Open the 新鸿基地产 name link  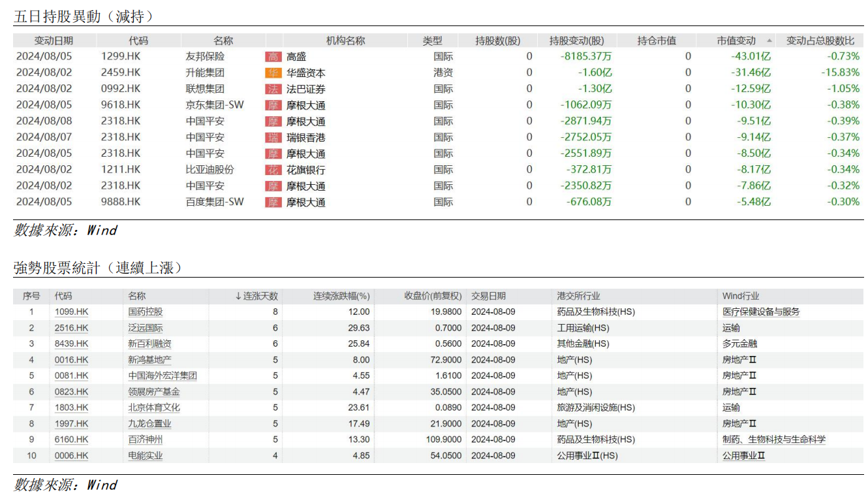click(x=149, y=360)
